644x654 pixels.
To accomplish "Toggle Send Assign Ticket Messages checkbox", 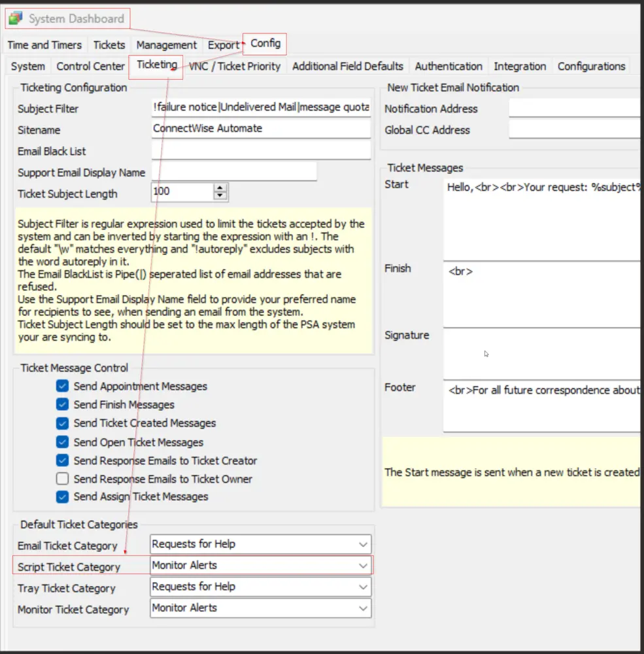I will tap(62, 497).
